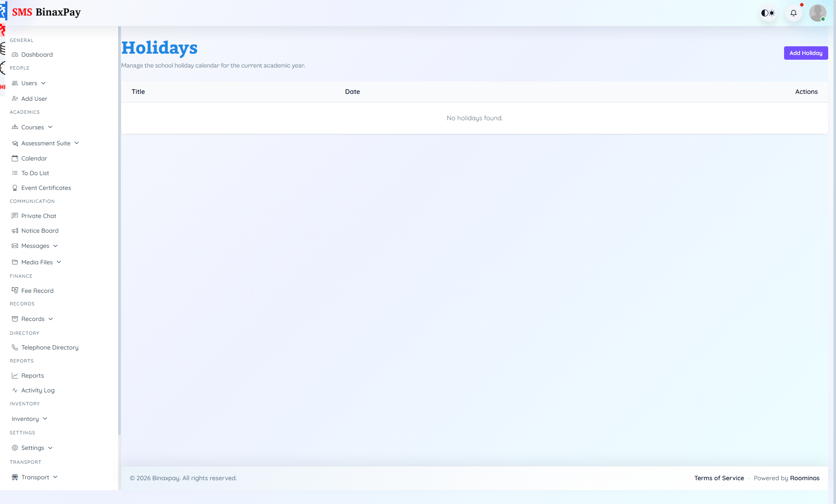Screen dimensions: 836x504
Task: Open the Activity Log
Action: pyautogui.click(x=38, y=390)
